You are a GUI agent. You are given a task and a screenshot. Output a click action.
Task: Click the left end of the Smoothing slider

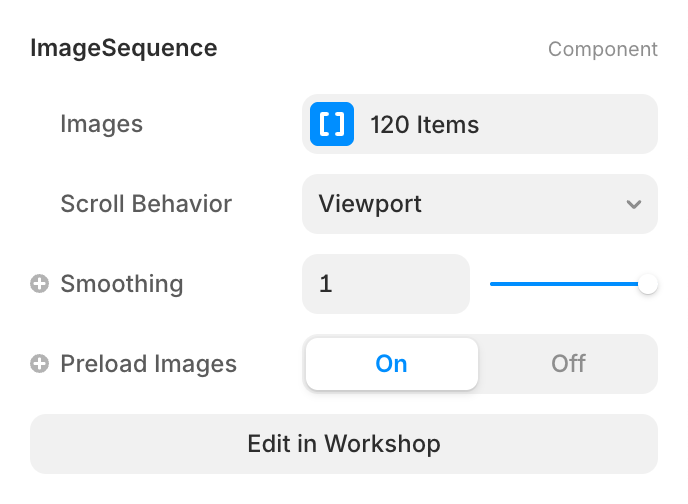(x=493, y=284)
